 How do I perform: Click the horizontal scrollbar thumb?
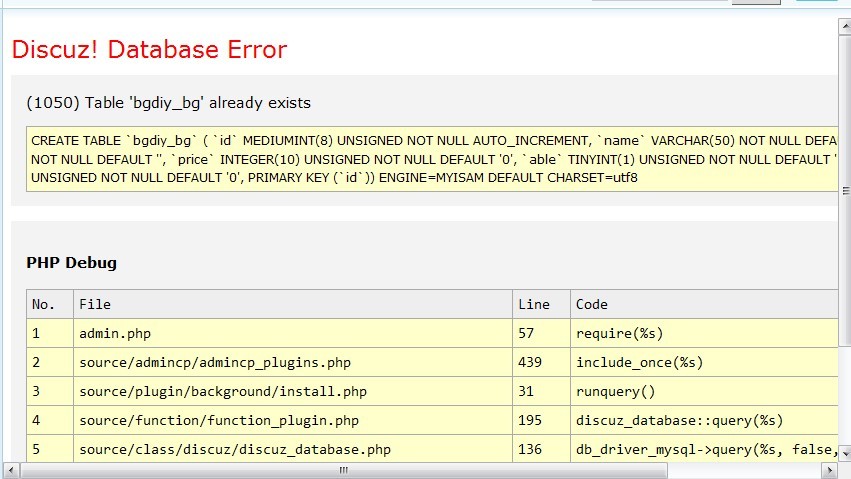coord(344,470)
